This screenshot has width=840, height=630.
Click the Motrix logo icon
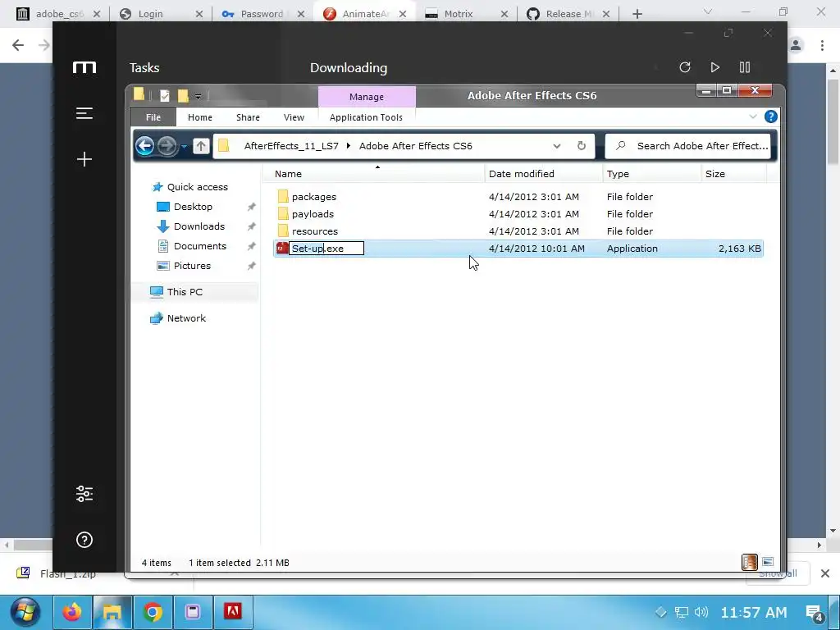tap(84, 67)
